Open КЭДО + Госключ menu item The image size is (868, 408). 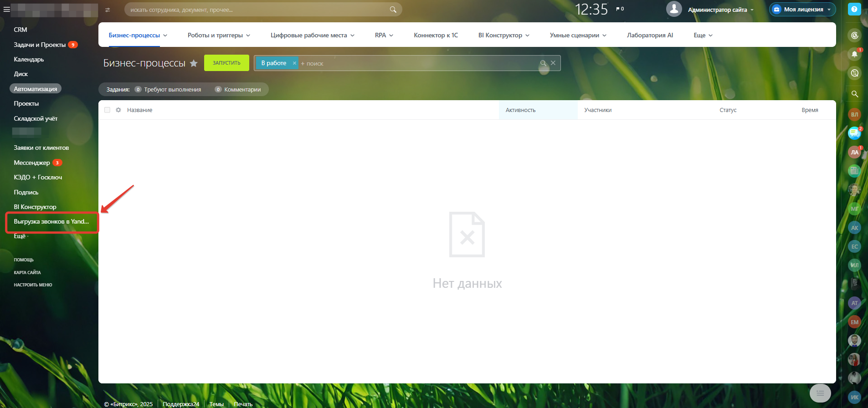[38, 177]
